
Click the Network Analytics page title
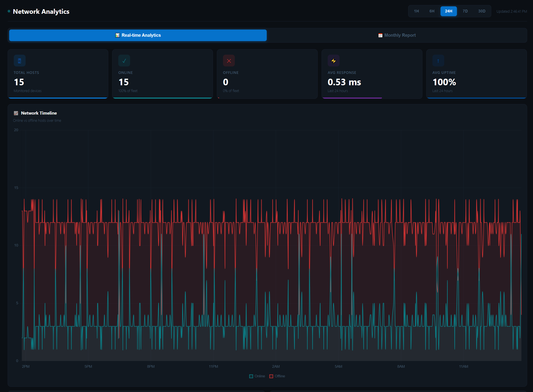pos(41,11)
